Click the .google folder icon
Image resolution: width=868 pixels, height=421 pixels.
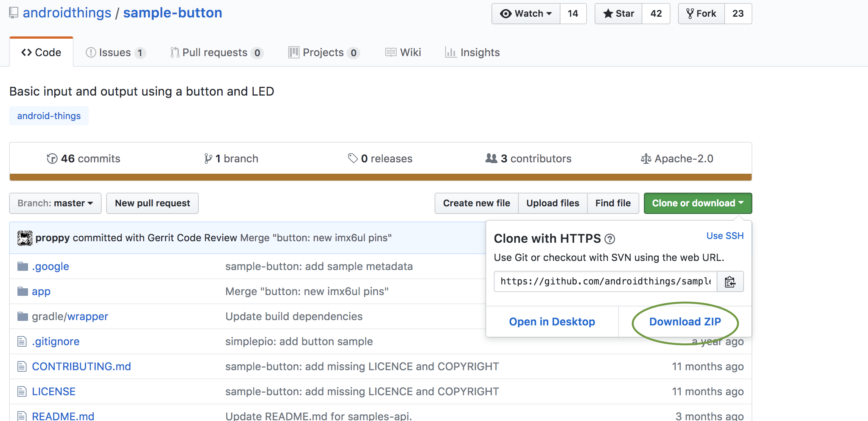click(x=23, y=267)
